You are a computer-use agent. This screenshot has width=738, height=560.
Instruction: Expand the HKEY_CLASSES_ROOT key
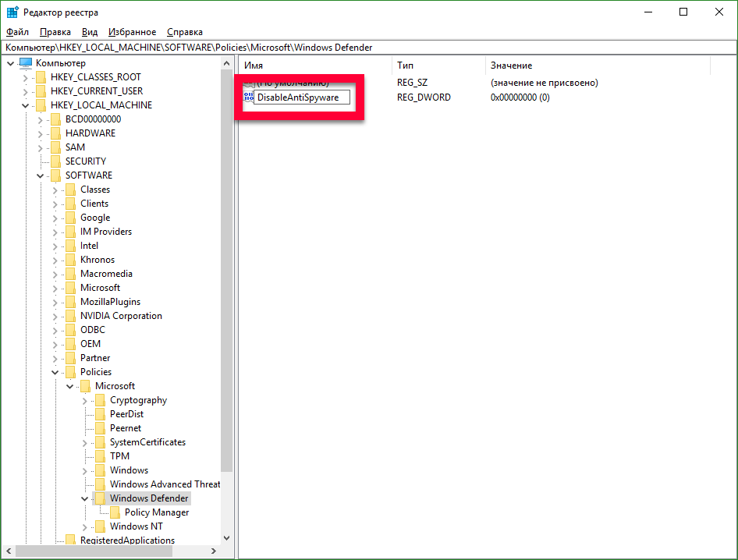point(26,77)
